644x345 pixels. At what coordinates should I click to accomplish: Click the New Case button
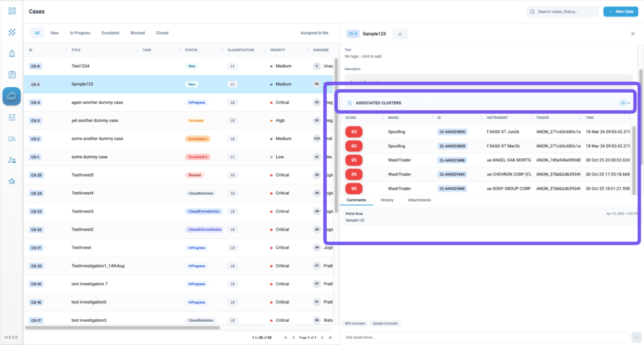(621, 11)
